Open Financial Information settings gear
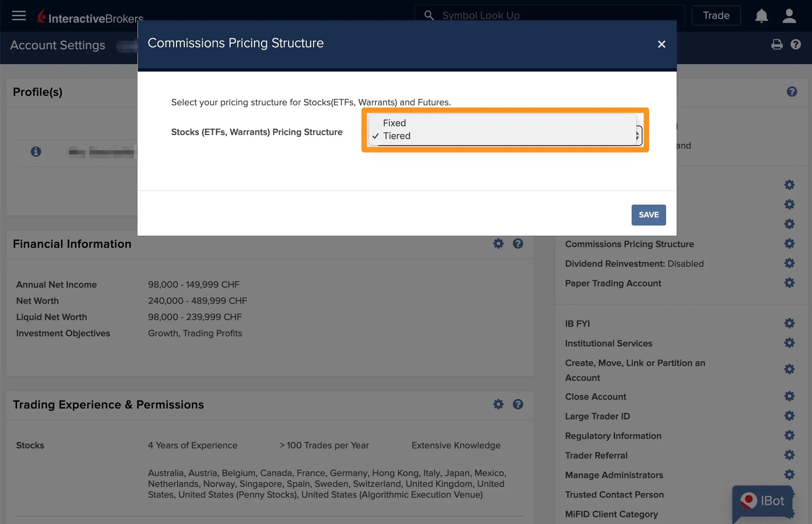This screenshot has height=524, width=812. pyautogui.click(x=498, y=244)
